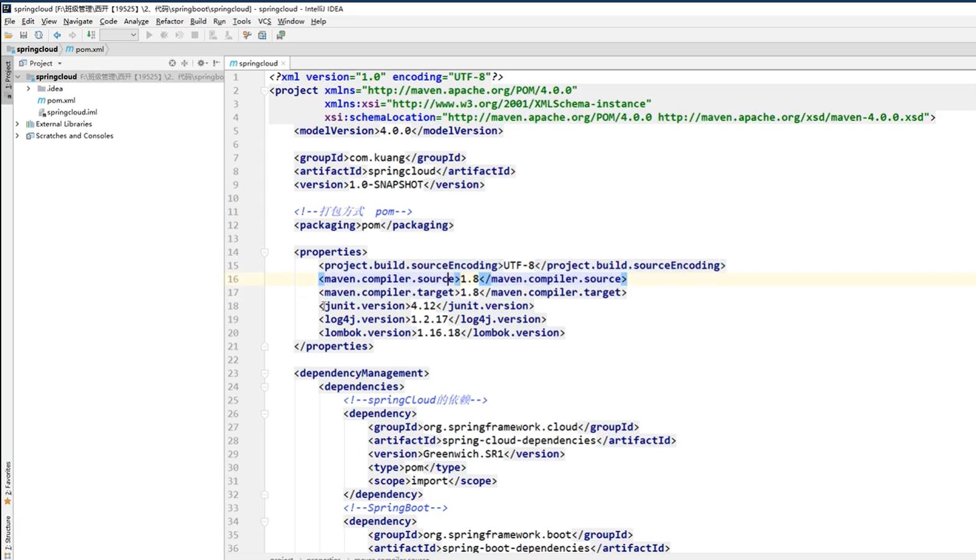Toggle the Structure tool window button
This screenshot has height=560, width=976.
pyautogui.click(x=7, y=536)
